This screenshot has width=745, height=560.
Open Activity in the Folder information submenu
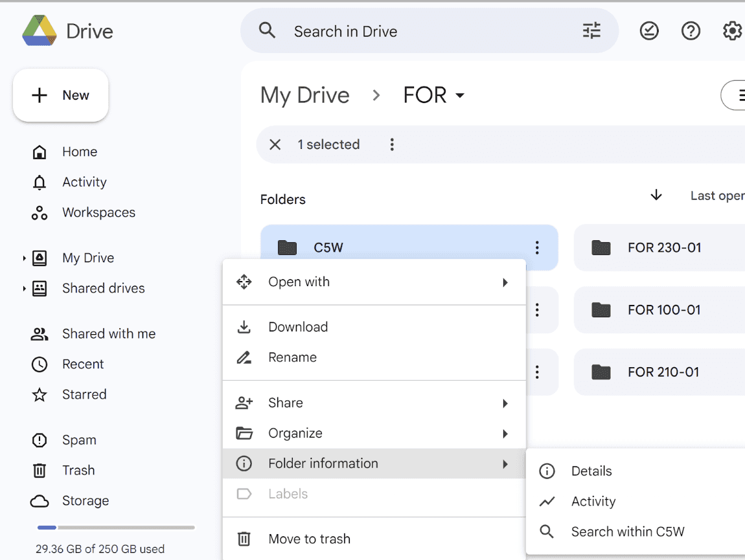636,502
